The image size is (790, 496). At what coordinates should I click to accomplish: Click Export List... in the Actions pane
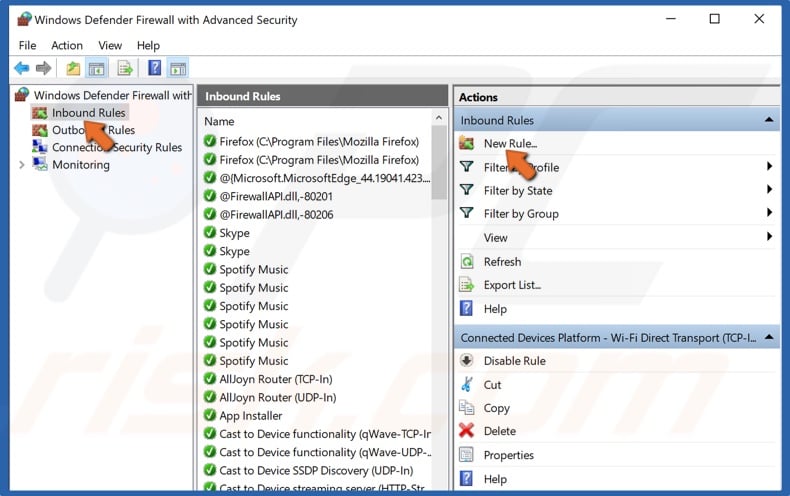512,285
